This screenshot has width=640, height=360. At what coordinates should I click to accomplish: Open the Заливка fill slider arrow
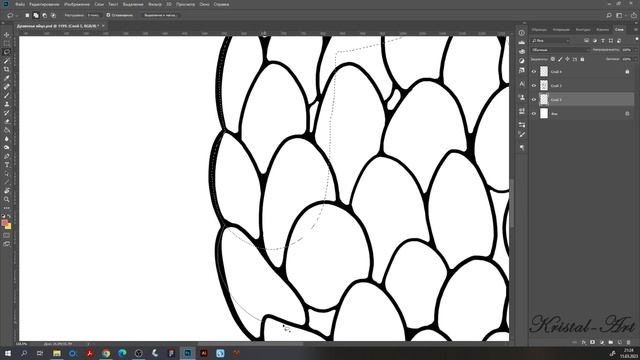click(635, 59)
